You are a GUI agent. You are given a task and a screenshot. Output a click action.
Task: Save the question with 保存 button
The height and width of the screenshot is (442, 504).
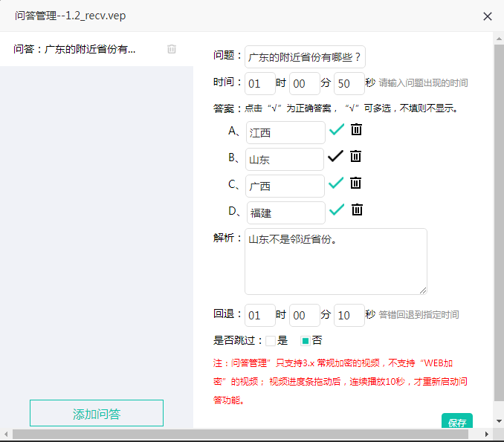456,422
